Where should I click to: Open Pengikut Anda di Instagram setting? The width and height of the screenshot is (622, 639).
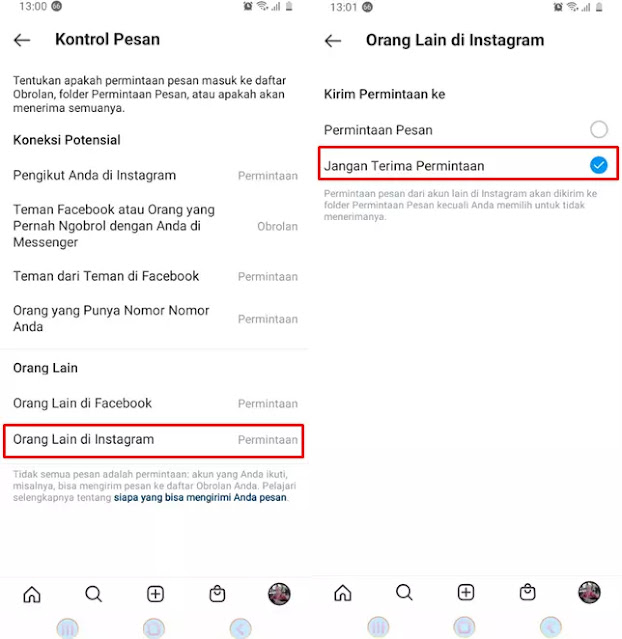(155, 176)
